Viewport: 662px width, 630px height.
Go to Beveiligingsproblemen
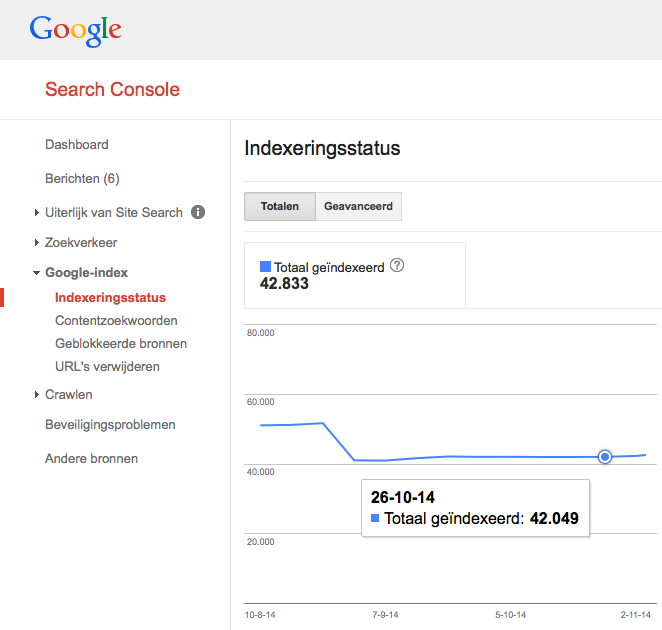[110, 425]
